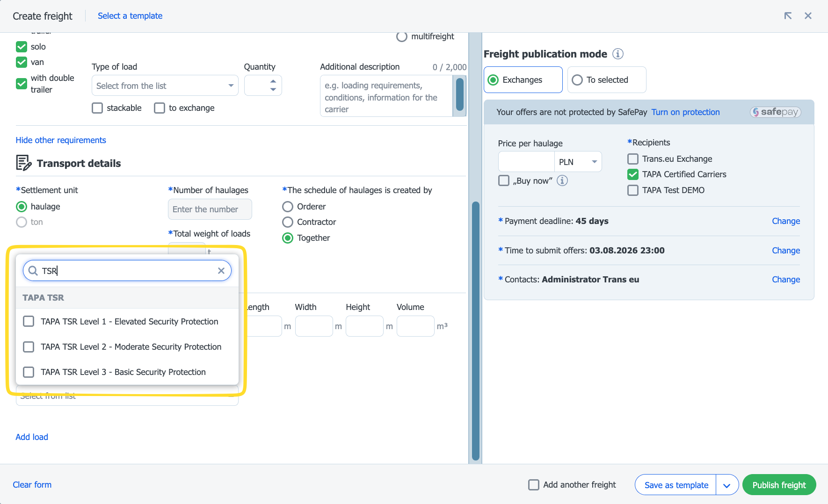828x504 pixels.
Task: Click the search magnifier icon
Action: (x=33, y=271)
